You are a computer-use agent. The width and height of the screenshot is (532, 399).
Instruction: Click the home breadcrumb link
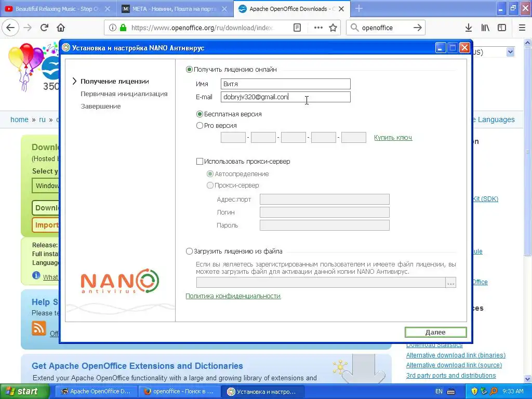[x=19, y=119]
